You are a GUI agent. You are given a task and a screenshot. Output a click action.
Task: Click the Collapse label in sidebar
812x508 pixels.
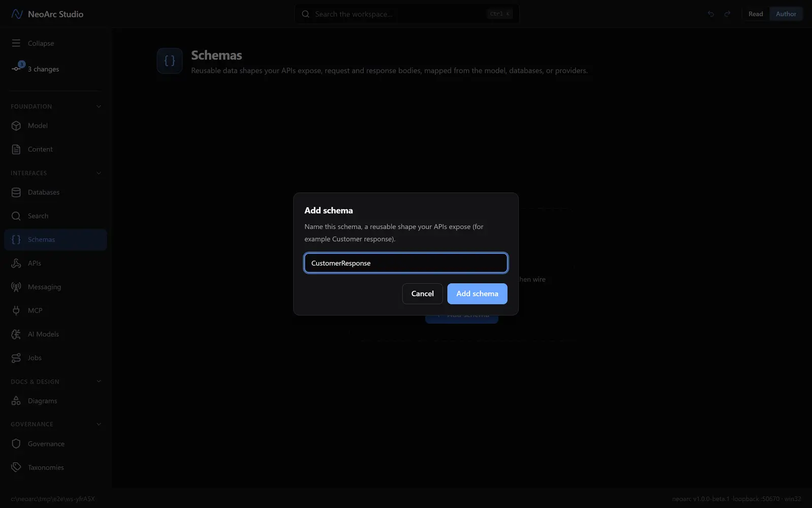[41, 43]
